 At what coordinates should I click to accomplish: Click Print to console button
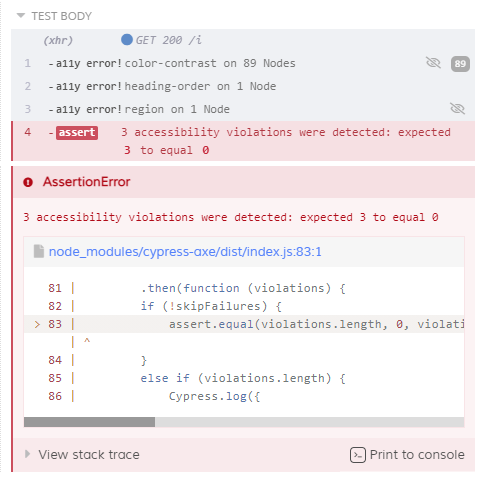[x=407, y=455]
